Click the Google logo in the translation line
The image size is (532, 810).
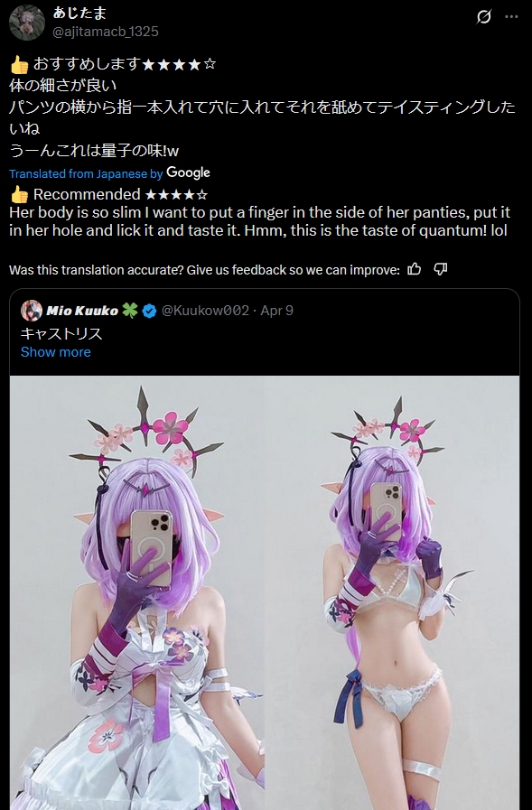click(188, 173)
